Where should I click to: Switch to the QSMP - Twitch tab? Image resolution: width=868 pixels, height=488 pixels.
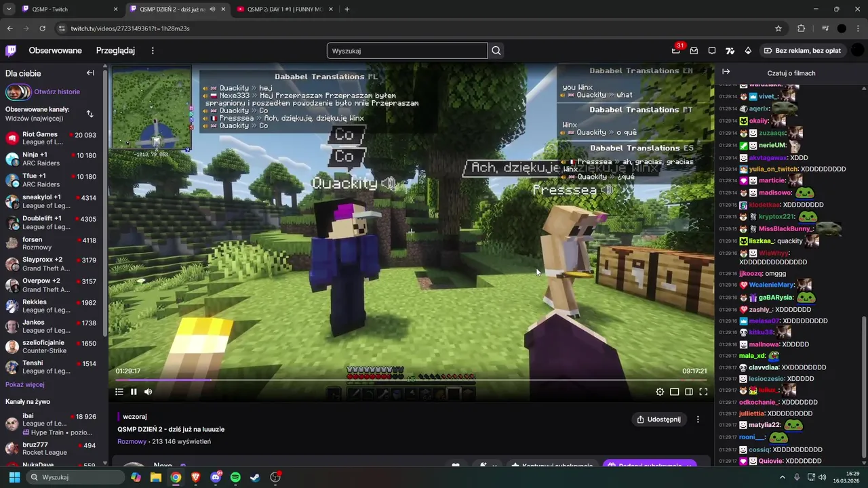(x=69, y=9)
